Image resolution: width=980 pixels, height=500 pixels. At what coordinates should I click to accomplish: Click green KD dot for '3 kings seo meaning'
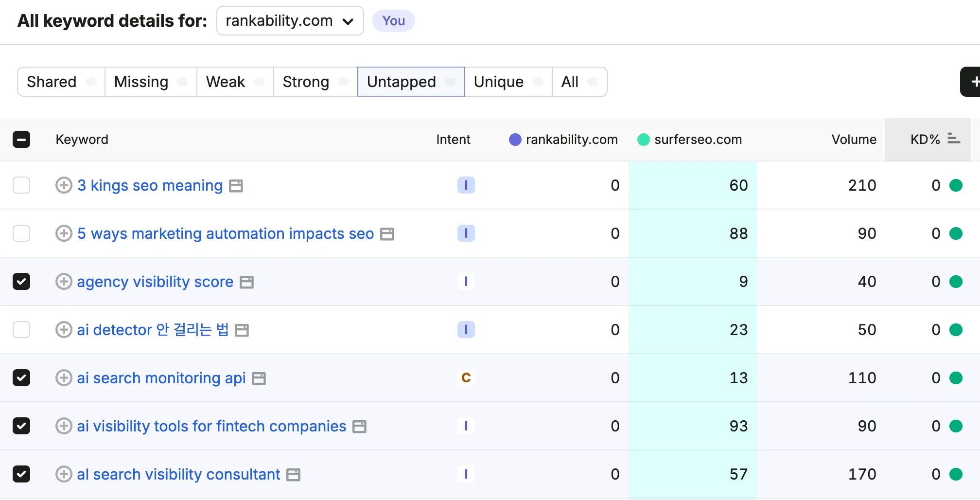coord(956,185)
